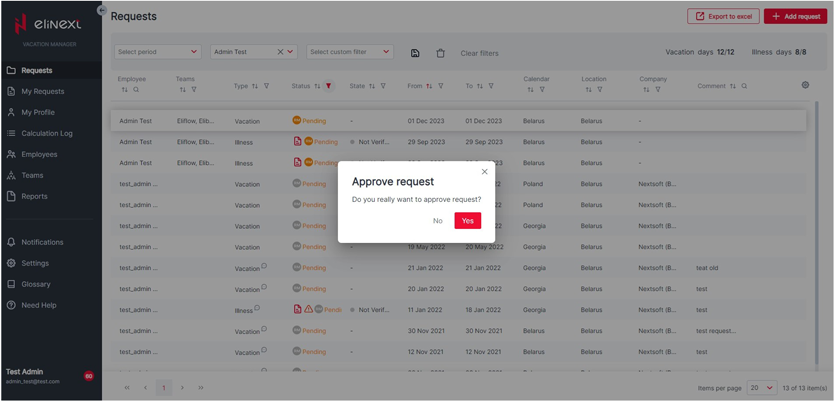Open the Select period dropdown
Viewport: 834px width, 401px height.
157,52
